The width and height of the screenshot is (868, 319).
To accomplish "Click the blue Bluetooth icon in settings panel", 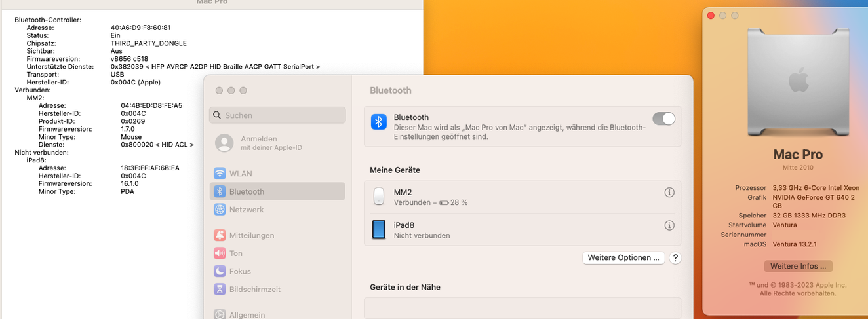I will click(379, 122).
